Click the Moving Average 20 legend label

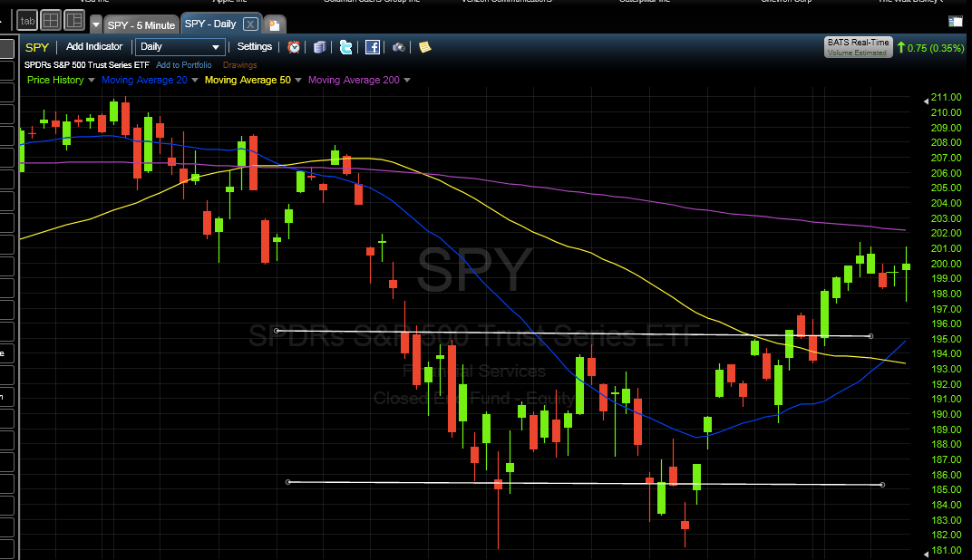point(144,80)
